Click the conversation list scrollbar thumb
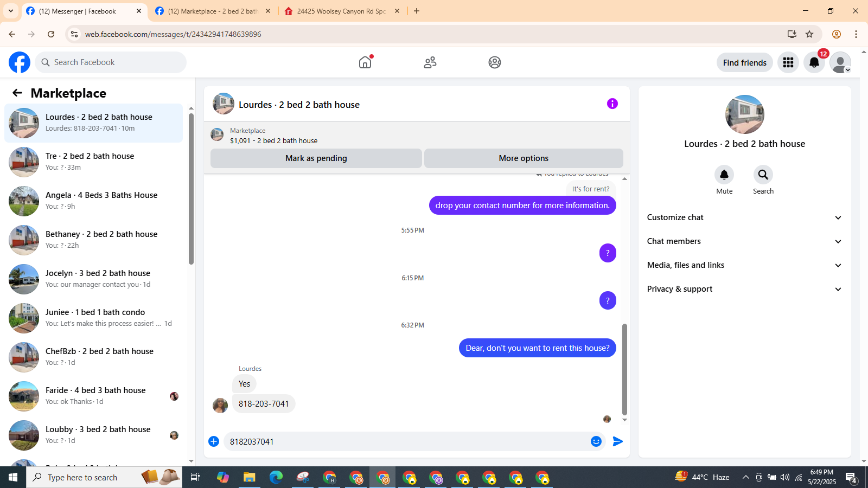The image size is (868, 488). tap(191, 189)
